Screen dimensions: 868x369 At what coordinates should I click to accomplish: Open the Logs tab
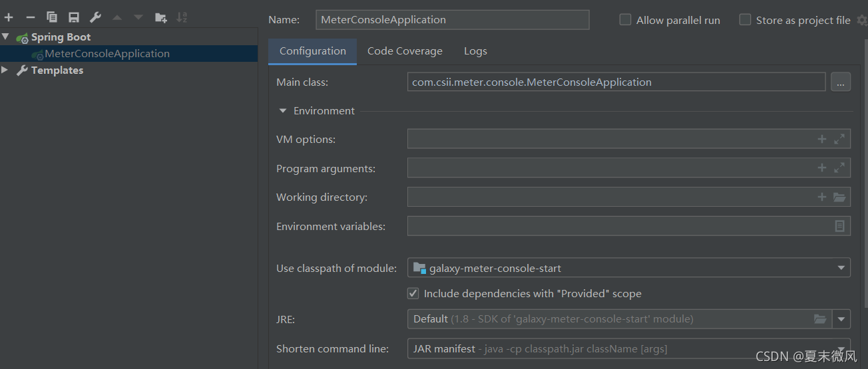(x=475, y=51)
